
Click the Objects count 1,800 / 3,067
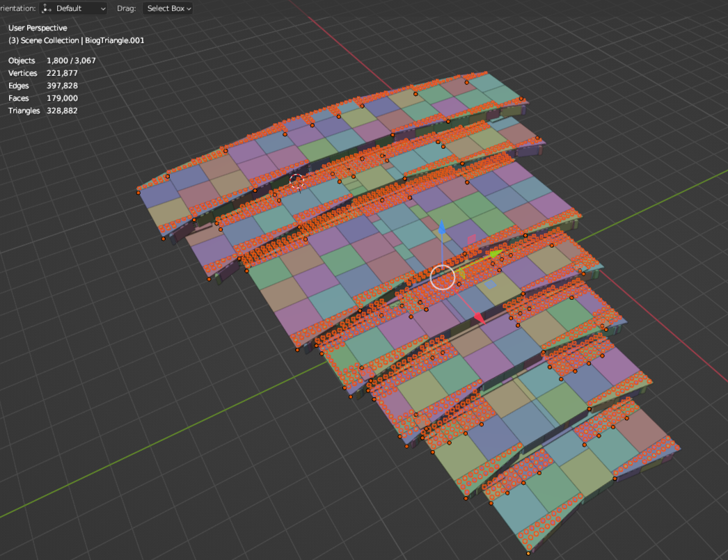click(x=71, y=61)
